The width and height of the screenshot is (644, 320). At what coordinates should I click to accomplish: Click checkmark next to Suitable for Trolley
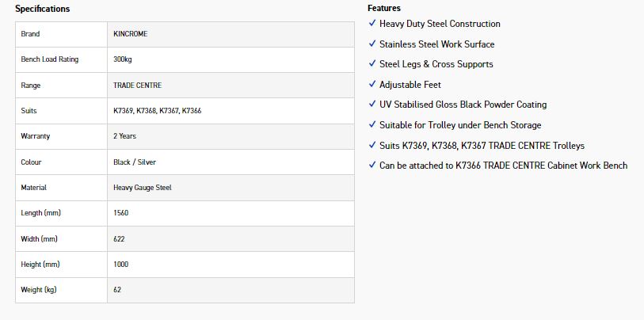pos(372,124)
